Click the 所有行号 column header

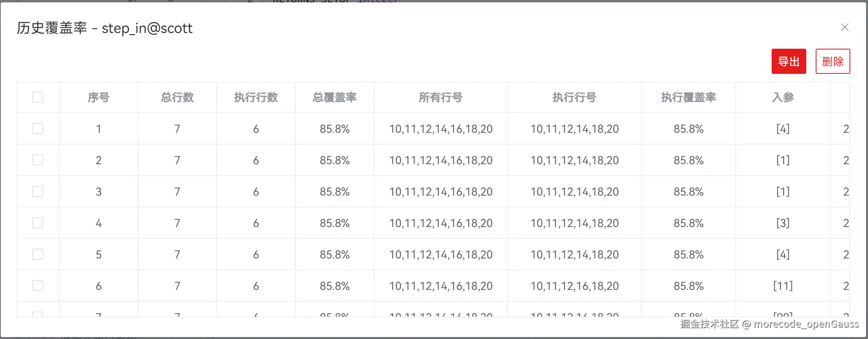440,97
